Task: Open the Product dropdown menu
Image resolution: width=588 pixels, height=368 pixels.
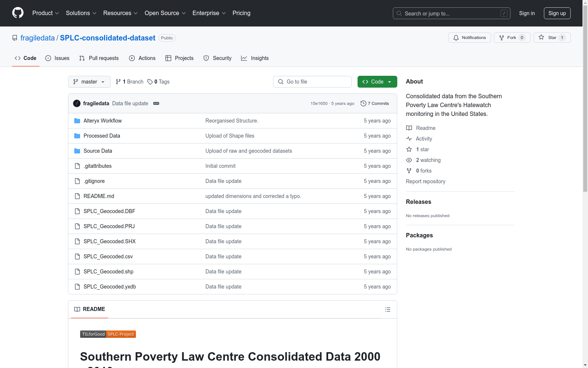Action: [x=46, y=13]
